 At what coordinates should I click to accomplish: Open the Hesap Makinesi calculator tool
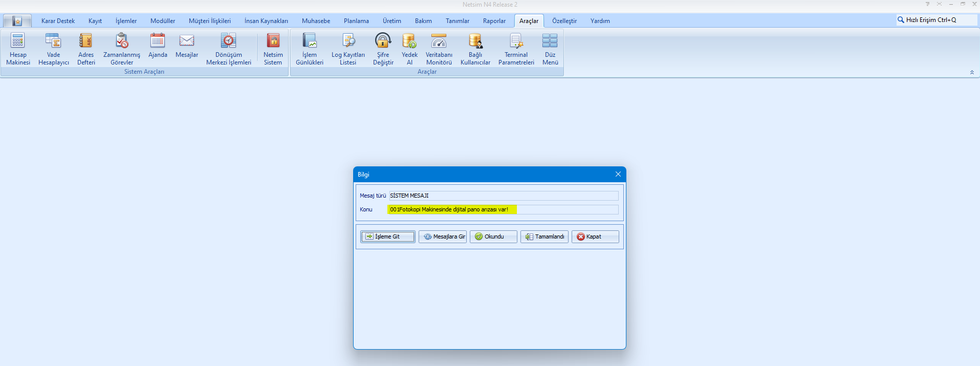coord(18,49)
